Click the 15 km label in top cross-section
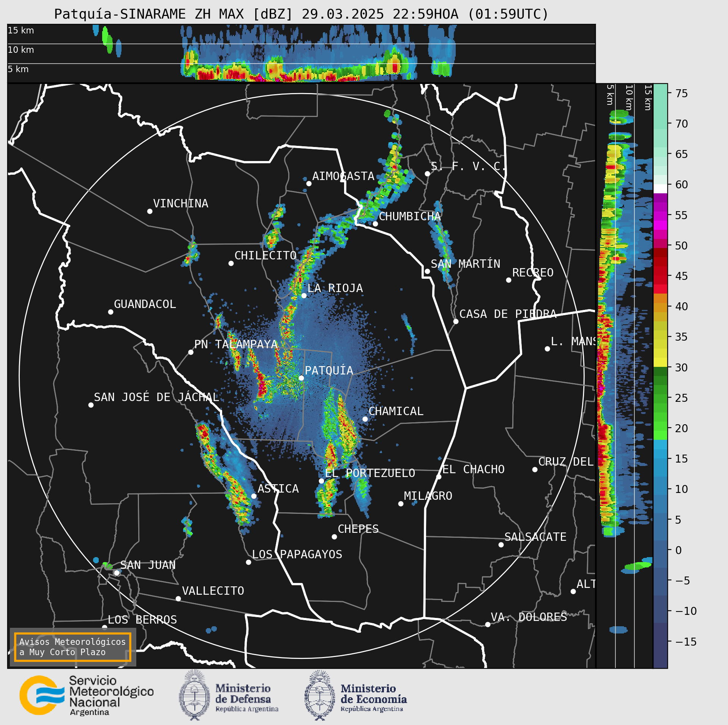Screen dimensions: 728x725 [21, 30]
